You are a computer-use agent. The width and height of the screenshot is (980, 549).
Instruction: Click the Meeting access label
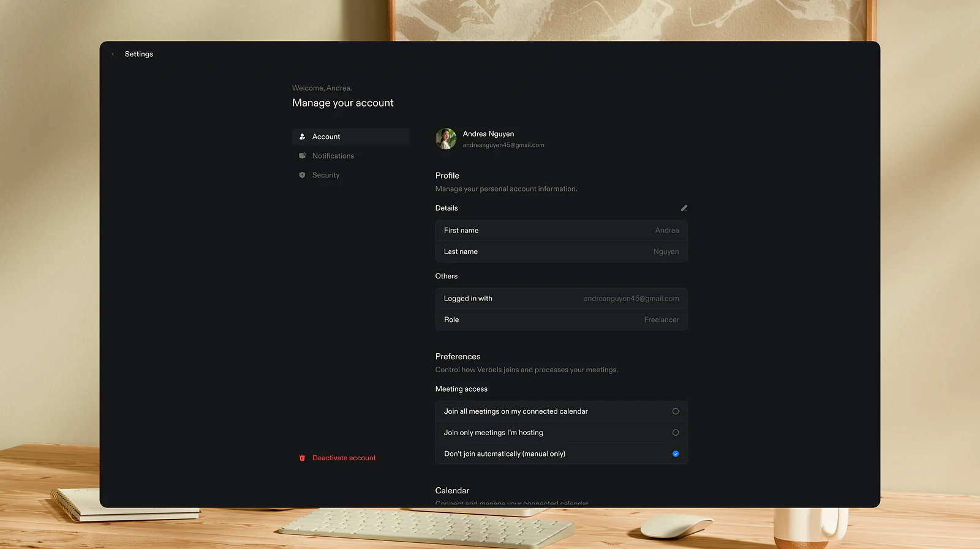pyautogui.click(x=461, y=389)
